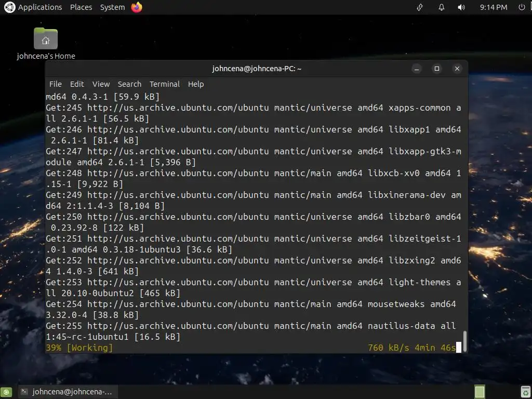Open the System menu

112,7
